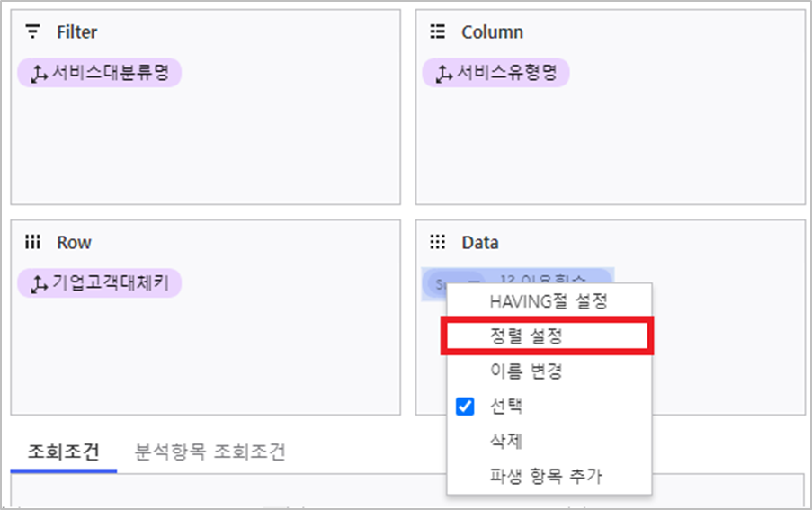The width and height of the screenshot is (812, 510).
Task: Click the Data grid header icon
Action: point(438,243)
